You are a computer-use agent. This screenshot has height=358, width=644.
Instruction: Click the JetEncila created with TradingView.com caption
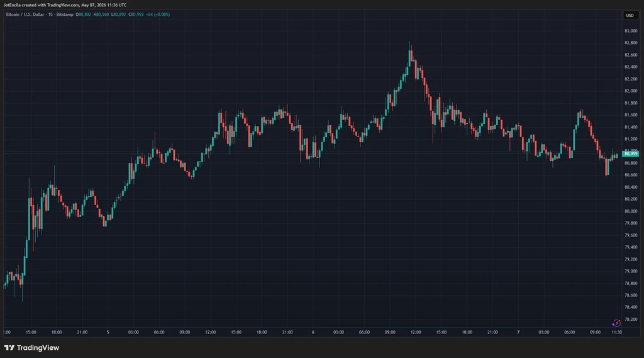pos(65,5)
